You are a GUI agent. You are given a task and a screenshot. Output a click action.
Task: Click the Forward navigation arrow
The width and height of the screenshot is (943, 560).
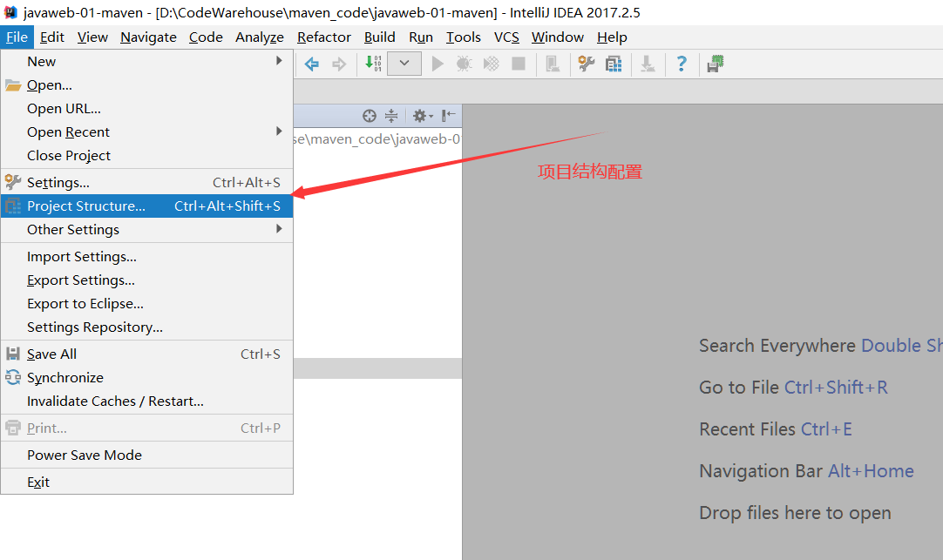[x=339, y=64]
